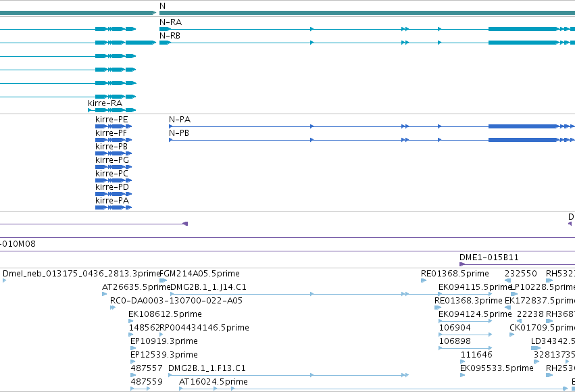Select the kirre-PC protein feature
The height and width of the screenshot is (392, 575).
click(114, 180)
